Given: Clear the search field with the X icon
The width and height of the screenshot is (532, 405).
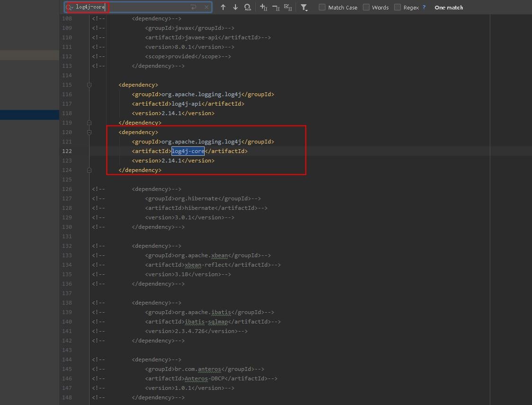Looking at the screenshot, I should point(206,7).
